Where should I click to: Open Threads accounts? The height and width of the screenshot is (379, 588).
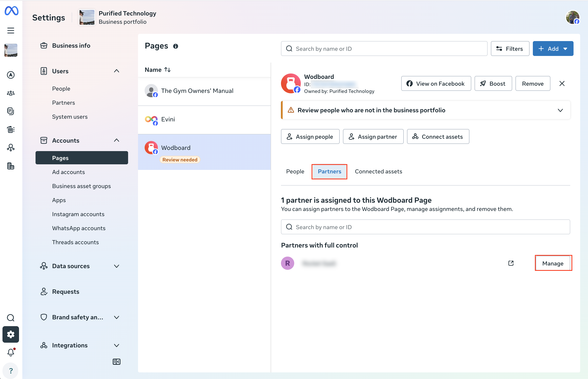(75, 242)
